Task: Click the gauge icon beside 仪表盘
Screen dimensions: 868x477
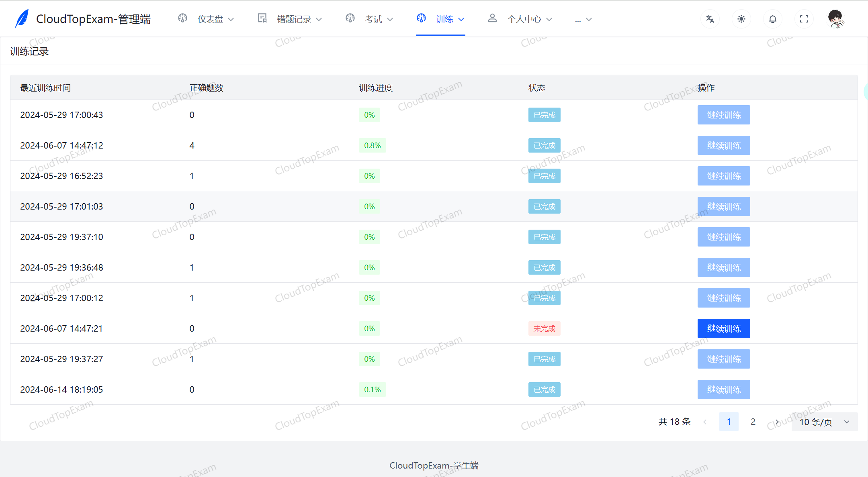Action: pos(182,18)
